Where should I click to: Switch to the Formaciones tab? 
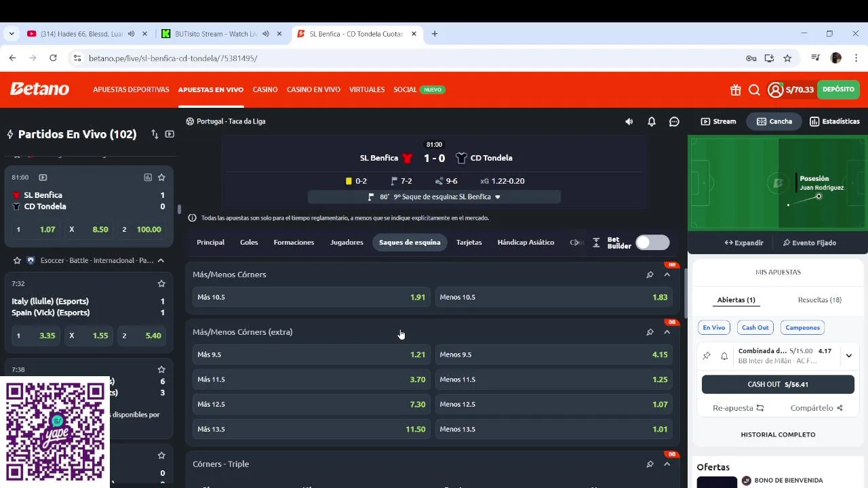point(294,243)
